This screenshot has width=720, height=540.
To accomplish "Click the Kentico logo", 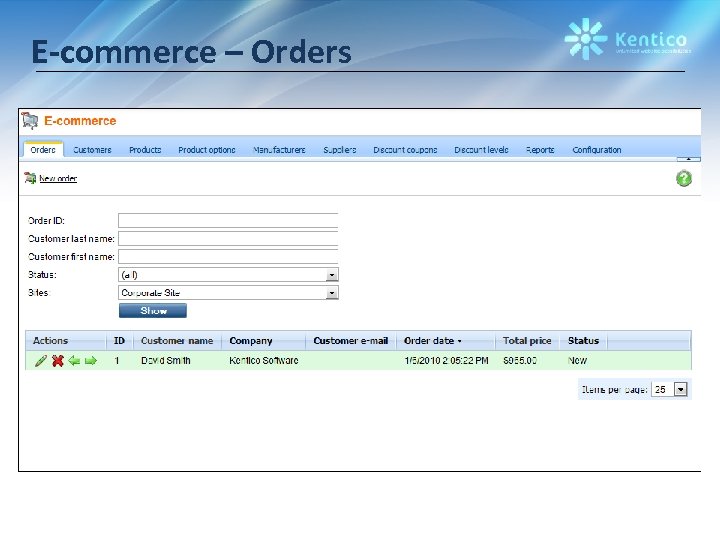I will pos(628,39).
